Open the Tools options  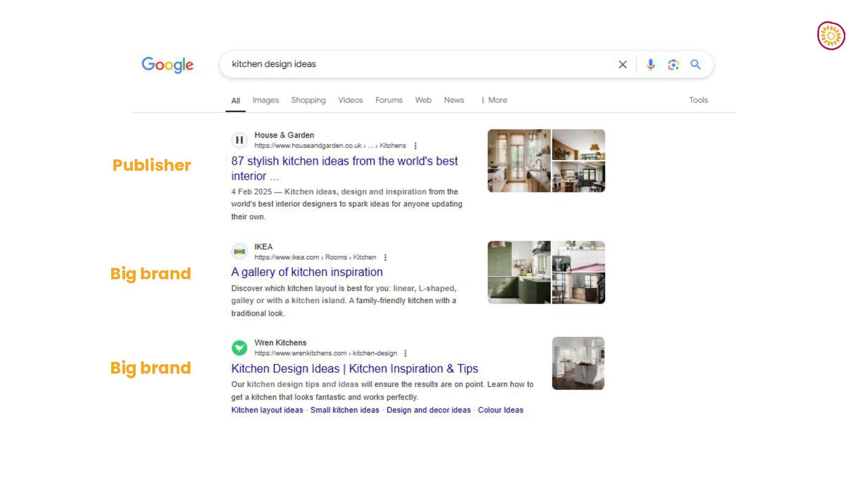(x=698, y=100)
